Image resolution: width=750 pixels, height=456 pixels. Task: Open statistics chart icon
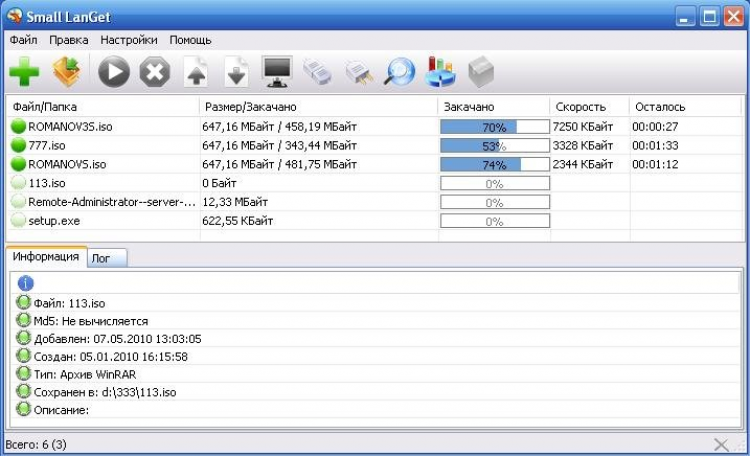point(441,72)
